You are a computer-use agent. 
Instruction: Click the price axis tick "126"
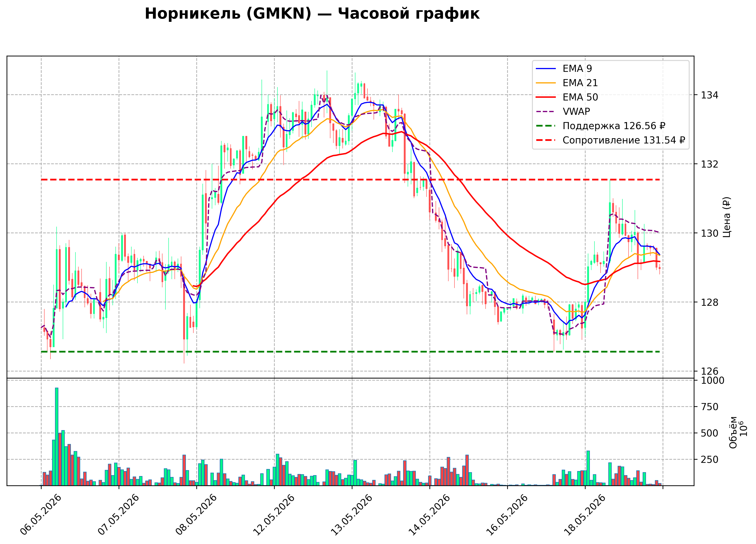[x=710, y=371]
